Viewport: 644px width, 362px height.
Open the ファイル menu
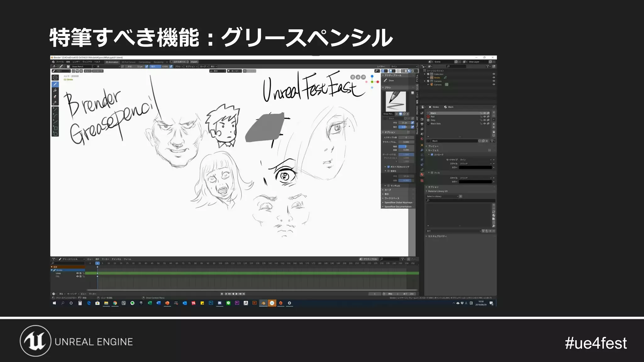point(60,62)
